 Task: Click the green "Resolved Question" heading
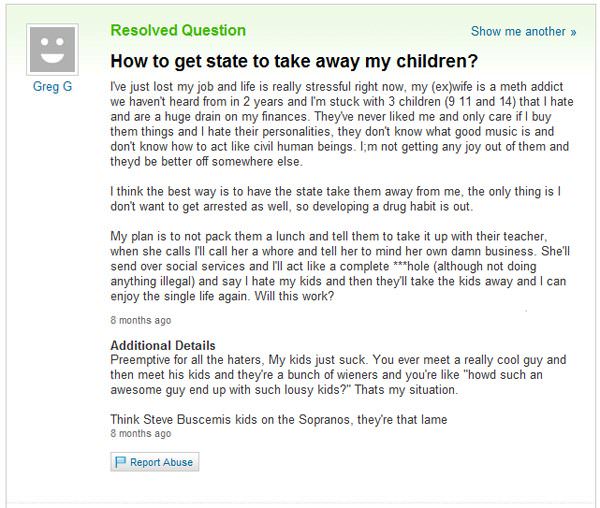178,30
